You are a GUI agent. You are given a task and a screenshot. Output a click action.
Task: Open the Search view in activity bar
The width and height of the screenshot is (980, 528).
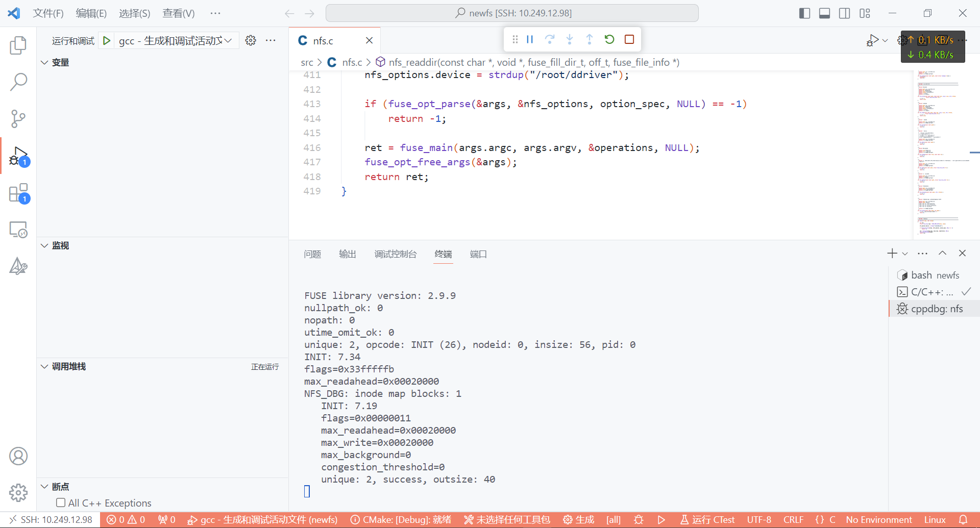(18, 82)
